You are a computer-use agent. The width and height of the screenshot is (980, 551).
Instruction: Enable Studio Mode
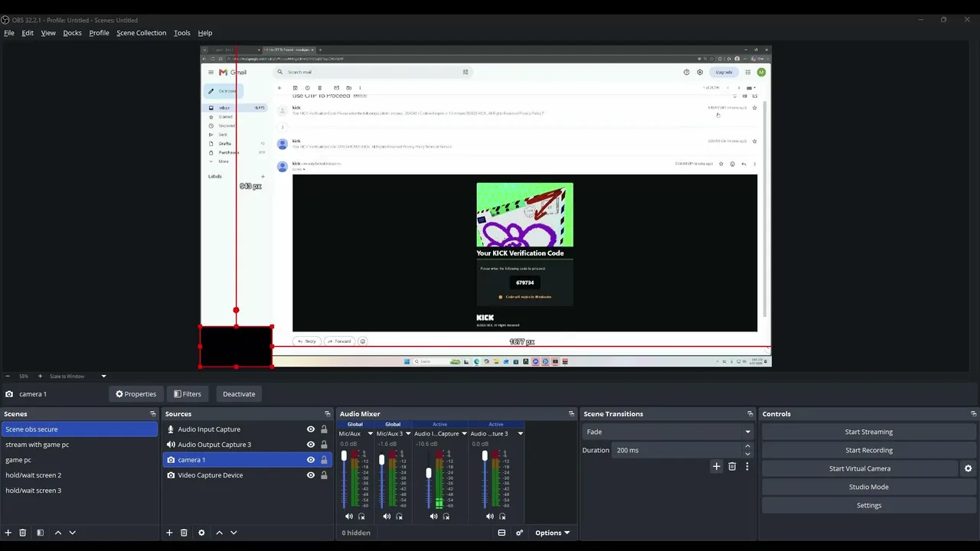[869, 487]
